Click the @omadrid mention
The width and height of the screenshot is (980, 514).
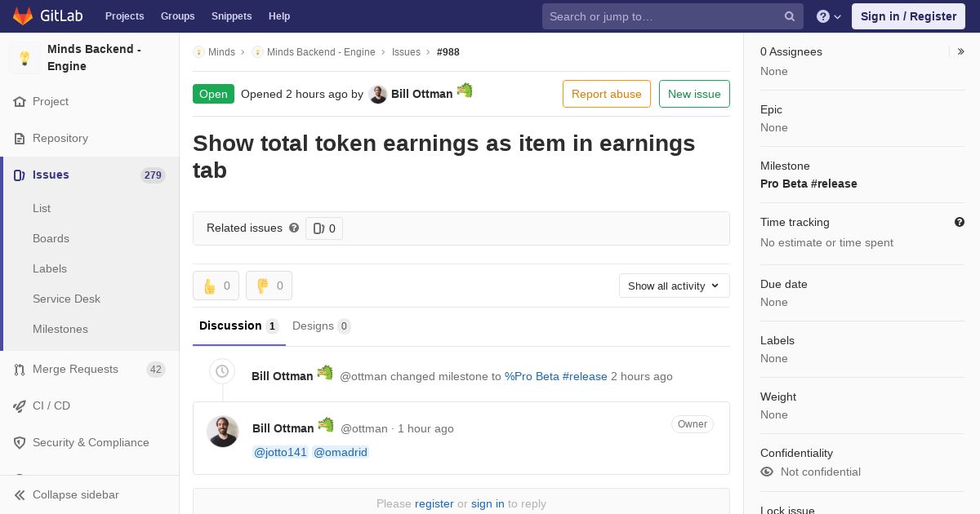[341, 452]
